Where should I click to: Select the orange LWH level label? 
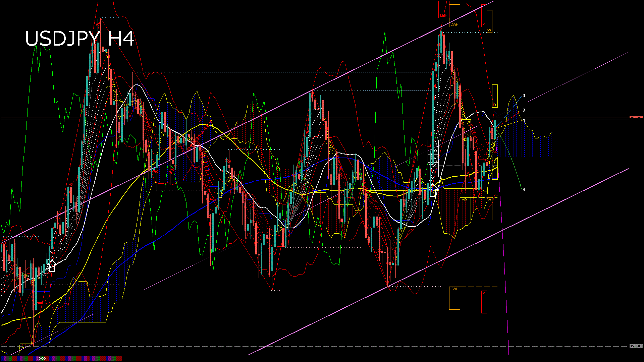[x=454, y=24]
